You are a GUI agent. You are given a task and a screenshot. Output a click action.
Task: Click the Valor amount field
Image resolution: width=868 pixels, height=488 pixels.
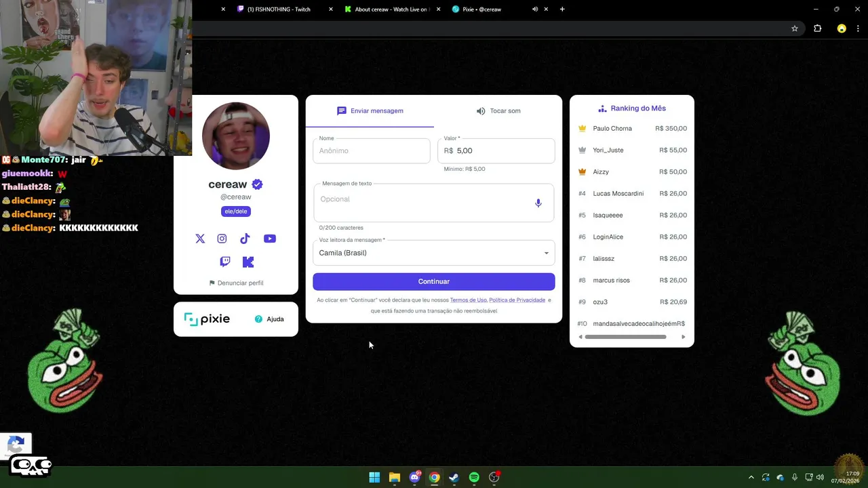tap(496, 150)
